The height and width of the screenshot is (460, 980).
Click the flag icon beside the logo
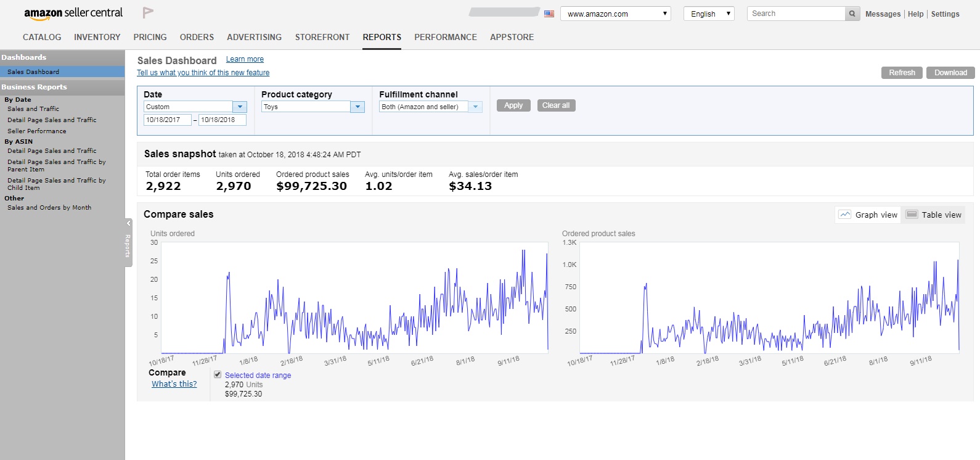pos(148,12)
